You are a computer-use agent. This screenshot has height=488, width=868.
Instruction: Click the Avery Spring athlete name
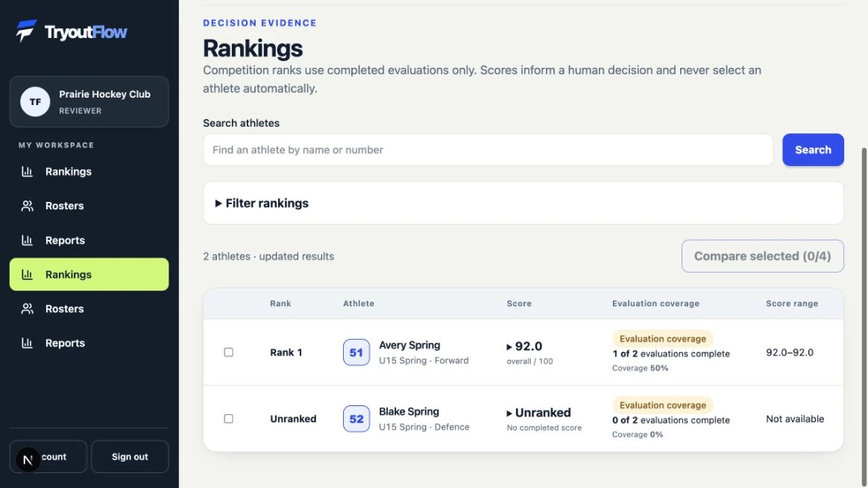tap(409, 345)
